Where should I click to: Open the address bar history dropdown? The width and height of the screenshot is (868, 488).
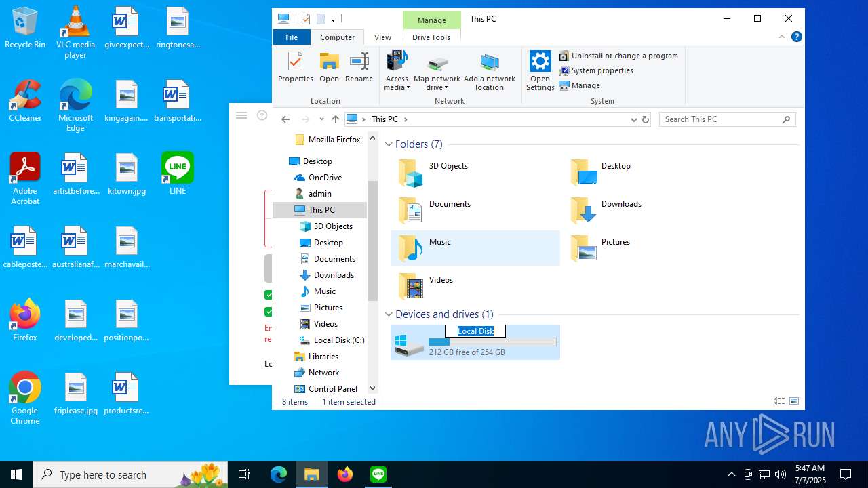coord(633,119)
